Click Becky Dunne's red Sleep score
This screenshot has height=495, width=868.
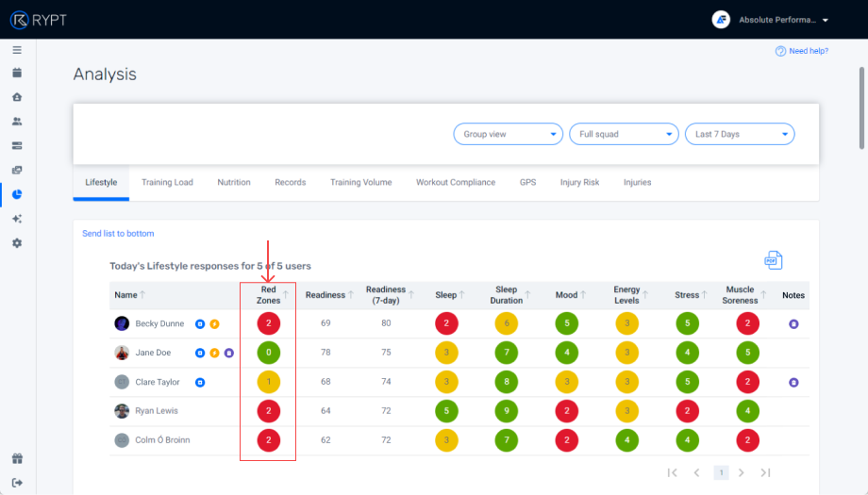pyautogui.click(x=446, y=323)
